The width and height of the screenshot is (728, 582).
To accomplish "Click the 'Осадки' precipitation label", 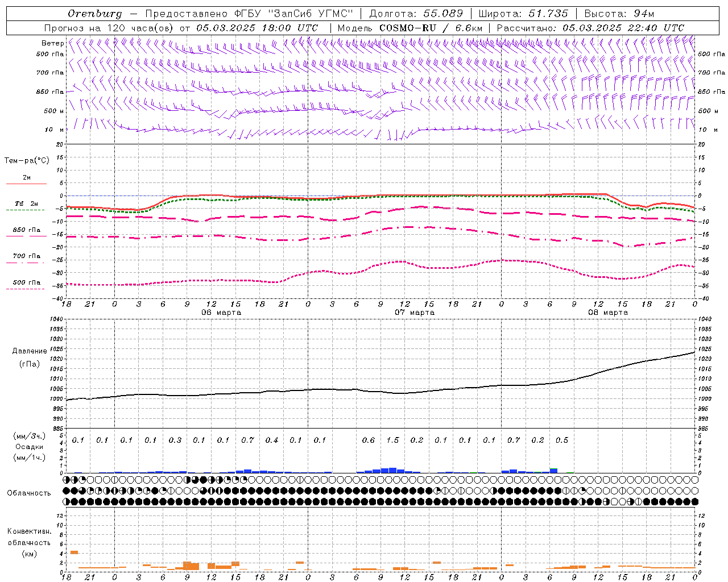I will pos(30,447).
